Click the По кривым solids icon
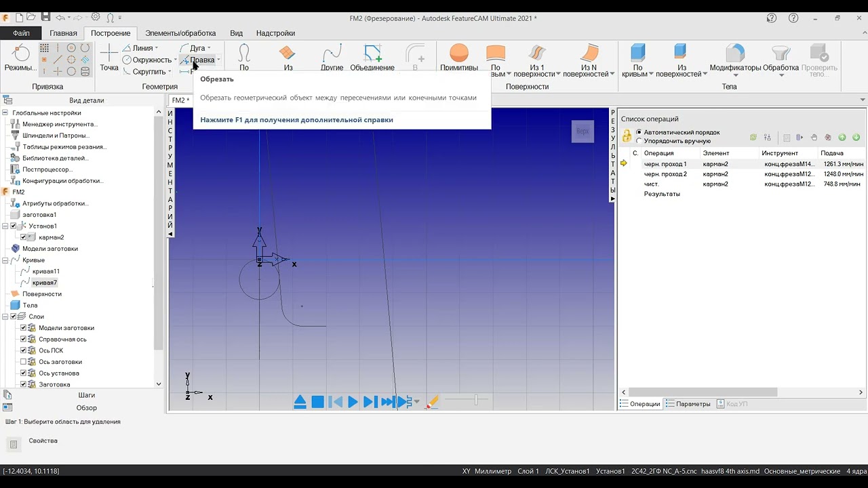 pyautogui.click(x=637, y=52)
